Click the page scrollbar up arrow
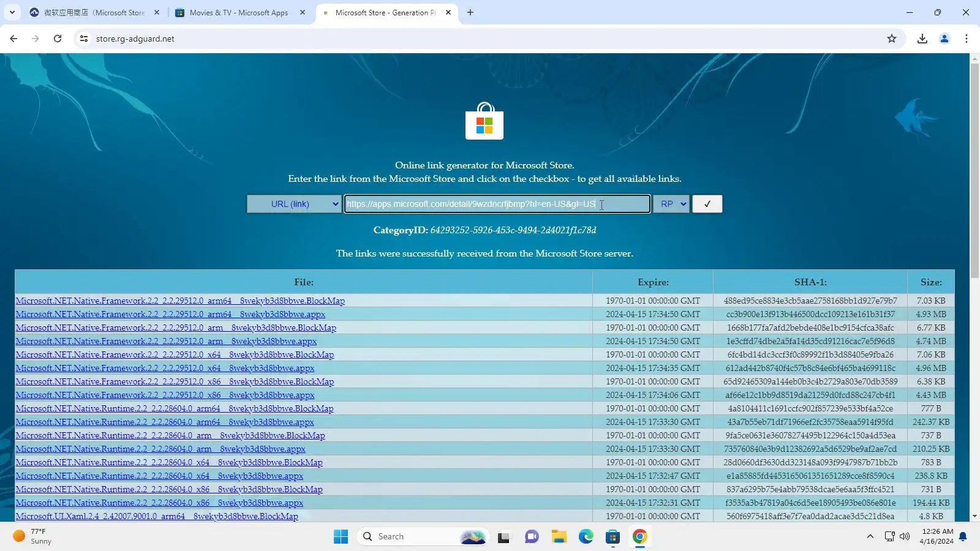980x551 pixels. tap(974, 58)
